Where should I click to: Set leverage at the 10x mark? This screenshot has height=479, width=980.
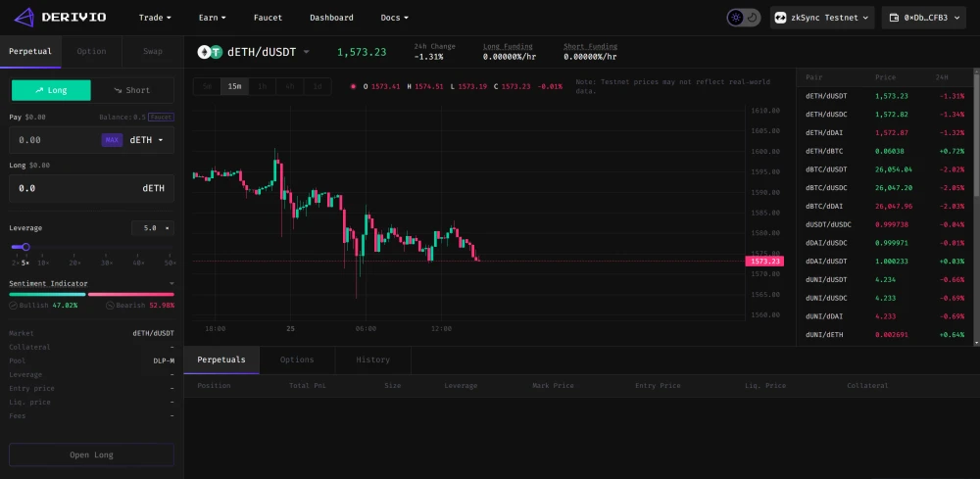43,263
